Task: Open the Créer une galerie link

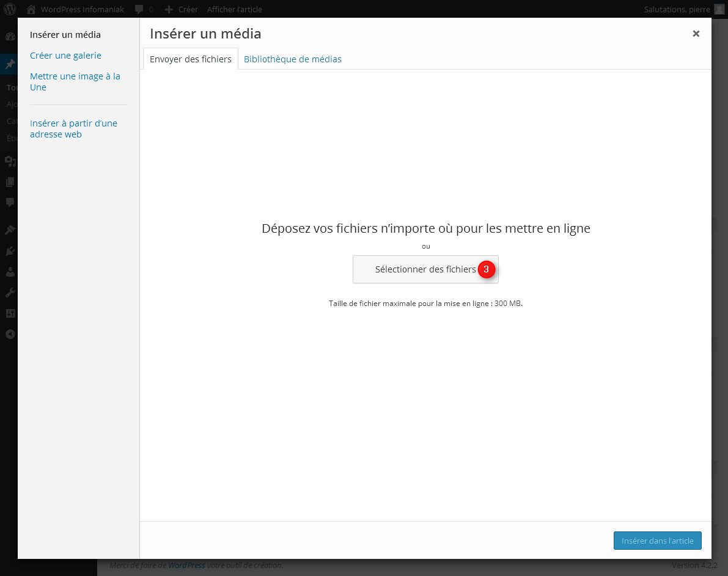Action: pyautogui.click(x=65, y=56)
